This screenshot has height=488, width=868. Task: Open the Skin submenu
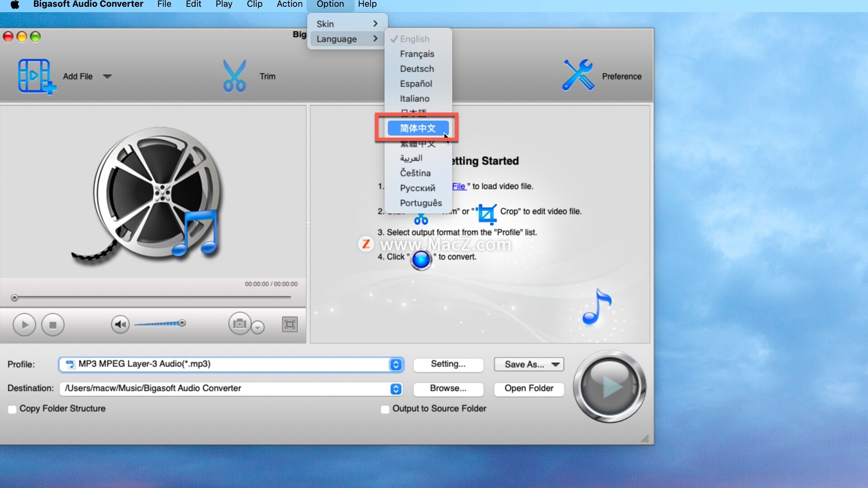(347, 24)
